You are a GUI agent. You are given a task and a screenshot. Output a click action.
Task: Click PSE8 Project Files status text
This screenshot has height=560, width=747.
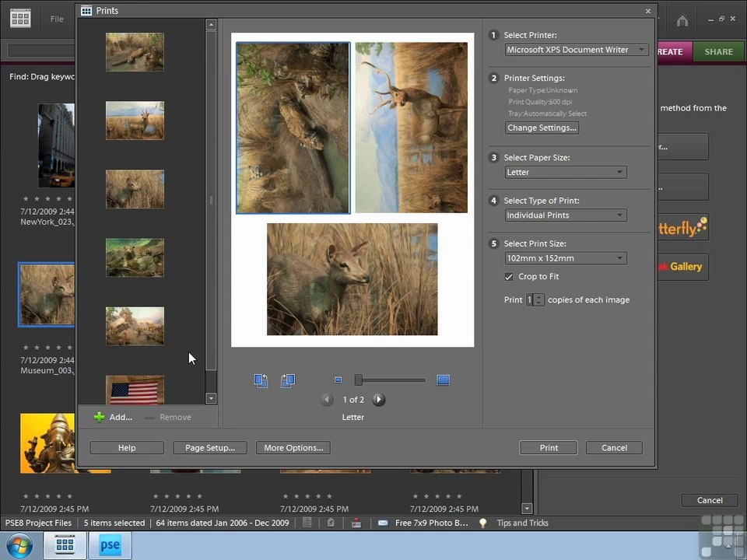[38, 523]
